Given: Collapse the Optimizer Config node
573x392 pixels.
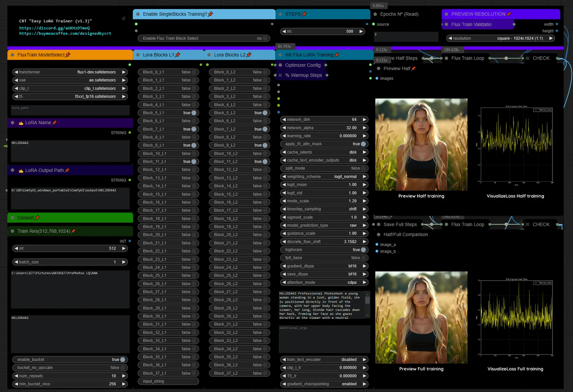Looking at the screenshot, I should click(x=280, y=65).
